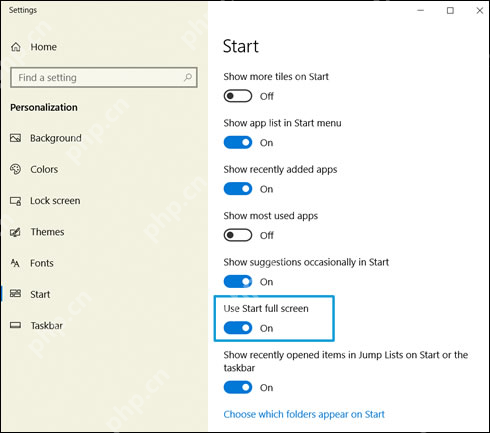The width and height of the screenshot is (490, 433).
Task: Turn off recently opened items in Jump Lists
Action: pyautogui.click(x=238, y=387)
